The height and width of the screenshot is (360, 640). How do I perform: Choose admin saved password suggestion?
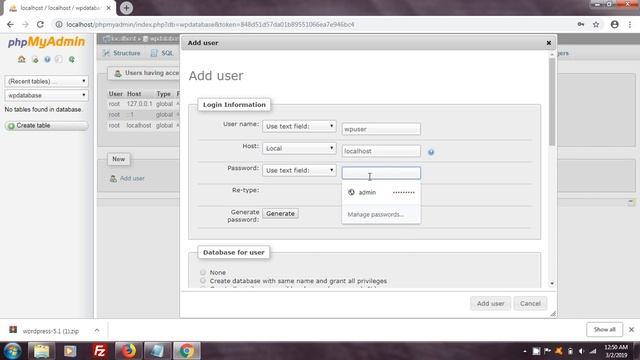[381, 192]
